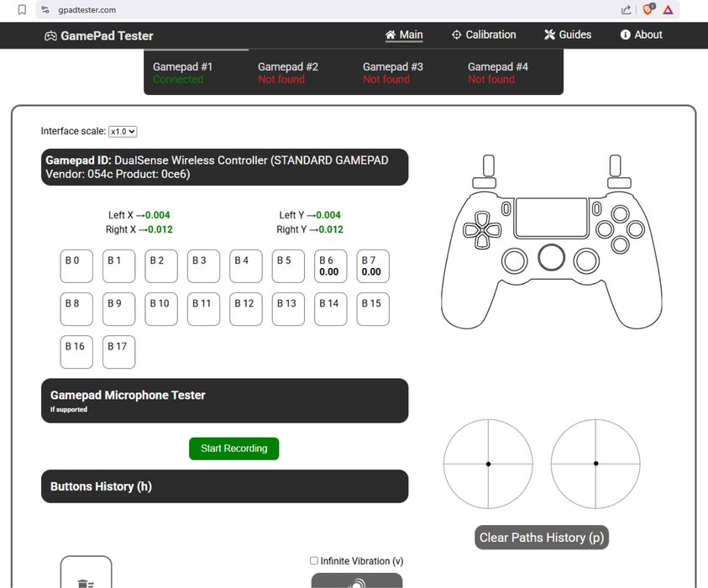The image size is (708, 588).
Task: Select the Gamepad #2 tab
Action: pyautogui.click(x=301, y=72)
